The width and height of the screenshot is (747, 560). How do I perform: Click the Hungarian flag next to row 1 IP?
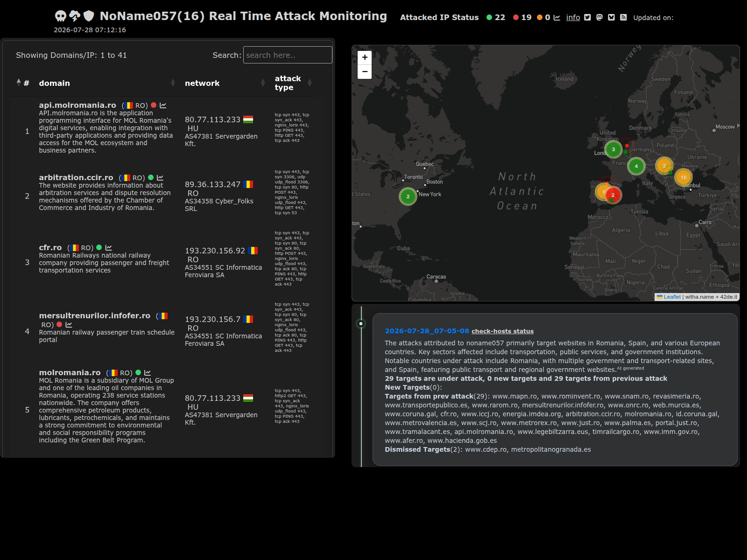248,119
